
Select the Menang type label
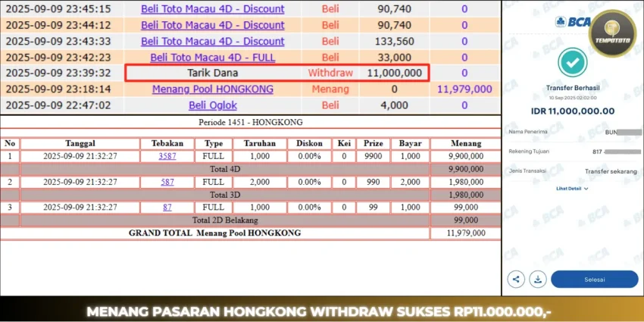tap(330, 89)
